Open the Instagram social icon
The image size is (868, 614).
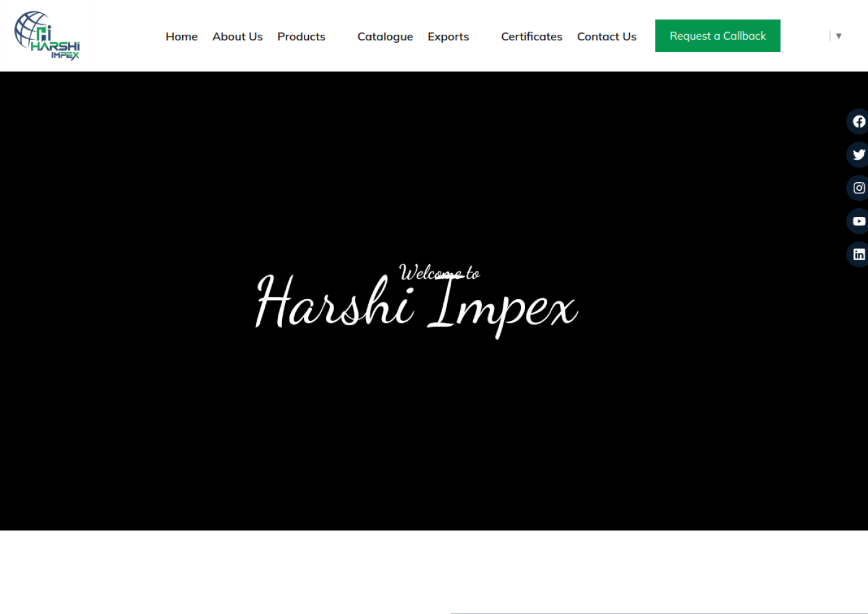tap(858, 188)
